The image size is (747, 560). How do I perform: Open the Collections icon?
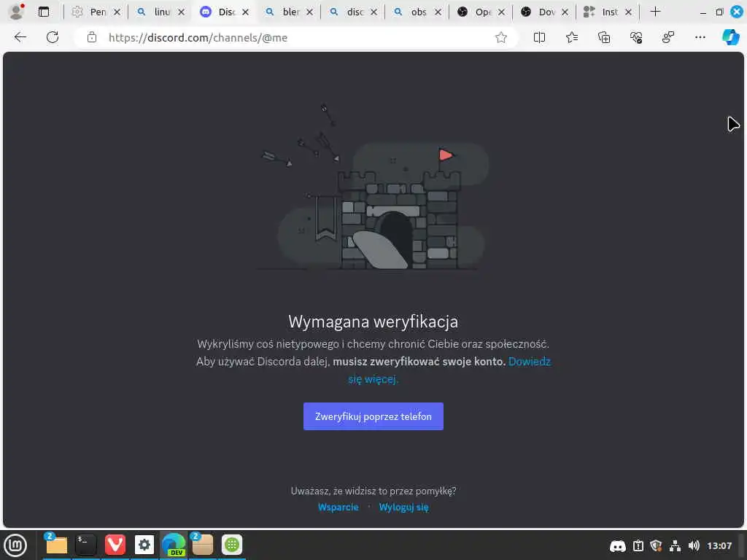[603, 37]
